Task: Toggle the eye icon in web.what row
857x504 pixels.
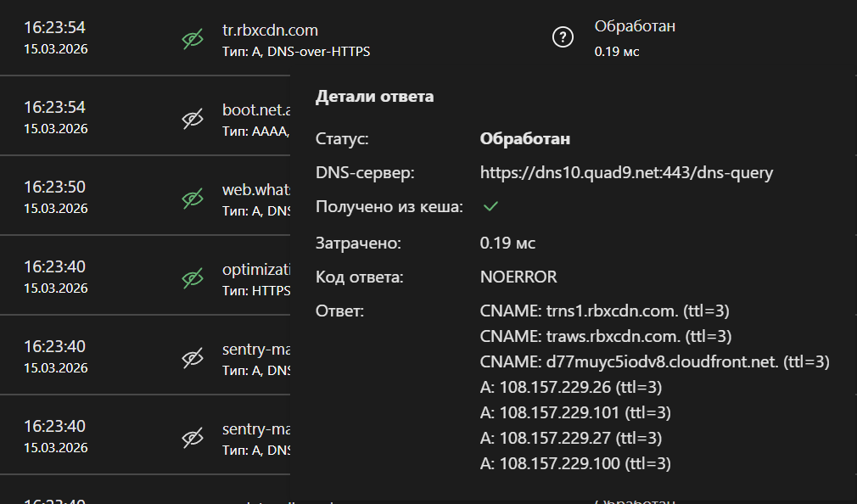Action: click(193, 199)
